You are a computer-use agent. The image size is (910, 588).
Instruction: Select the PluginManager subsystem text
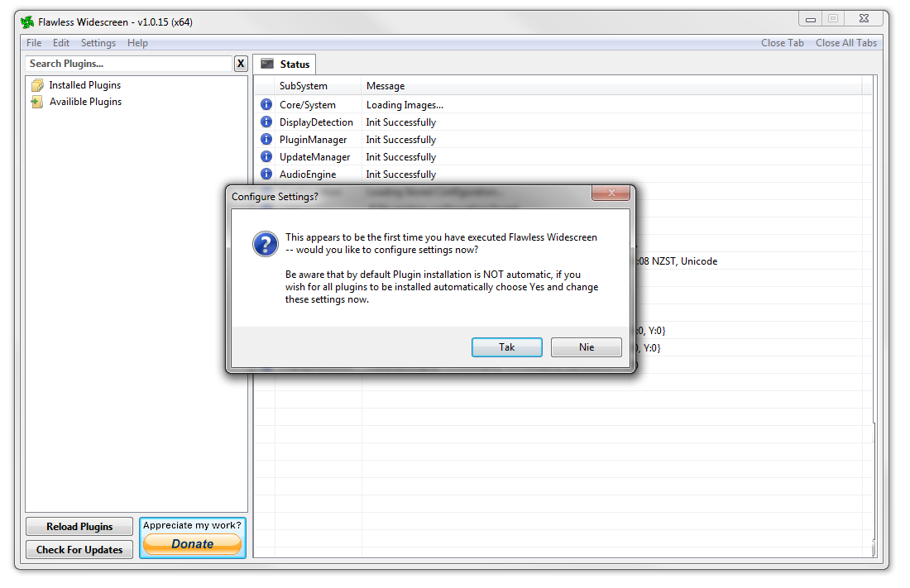(x=314, y=140)
